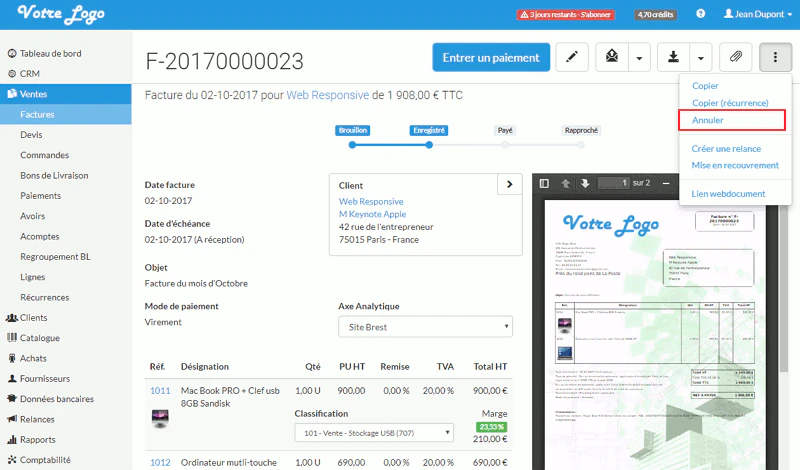The width and height of the screenshot is (800, 470).
Task: Open the Axe Analytique Site Brest dropdown
Action: 425,327
